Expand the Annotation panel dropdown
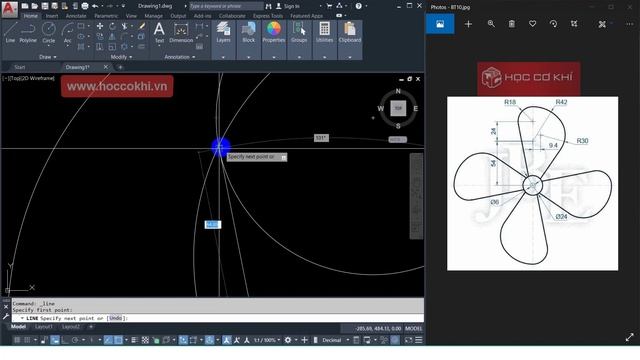The width and height of the screenshot is (640, 360). [180, 57]
